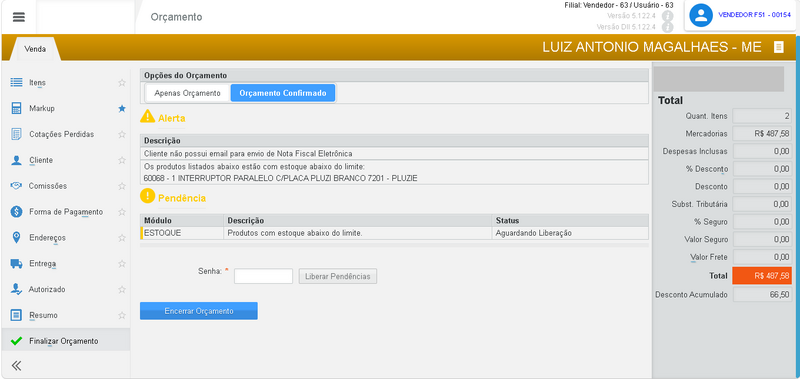The height and width of the screenshot is (379, 800).
Task: Select Finalizar Orçamento menu entry
Action: point(66,341)
